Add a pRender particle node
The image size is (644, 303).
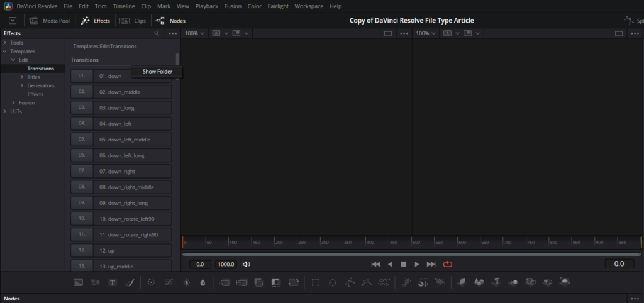440,282
